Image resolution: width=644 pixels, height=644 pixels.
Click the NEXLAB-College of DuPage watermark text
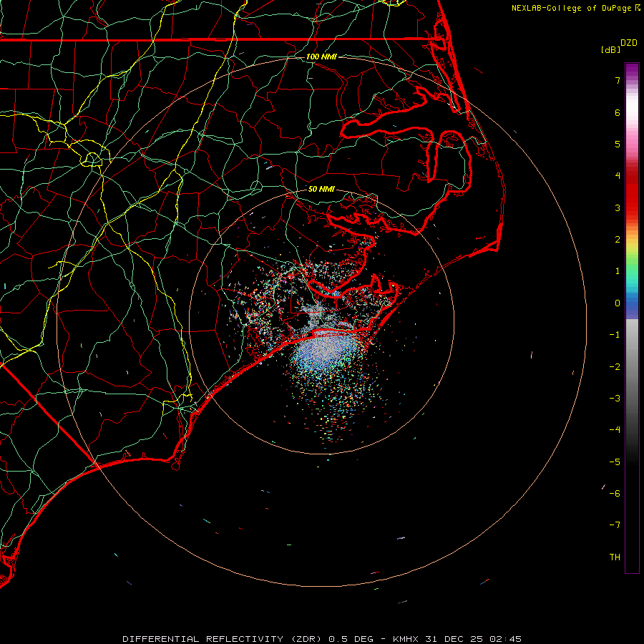coord(572,8)
